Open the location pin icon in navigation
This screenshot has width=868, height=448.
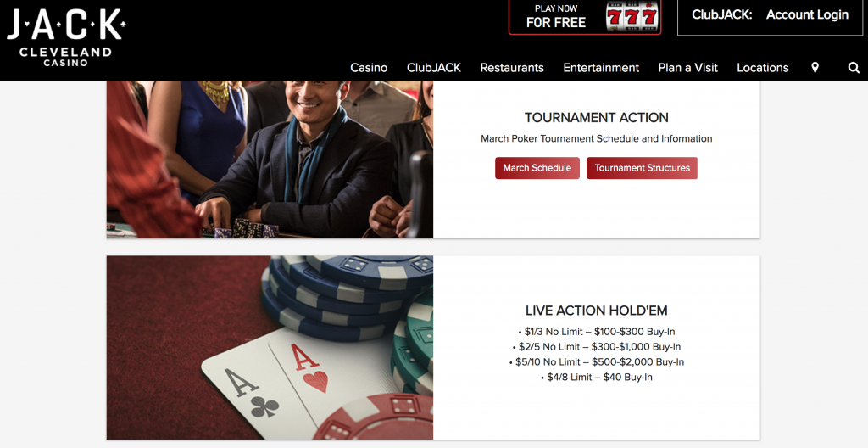(x=815, y=68)
